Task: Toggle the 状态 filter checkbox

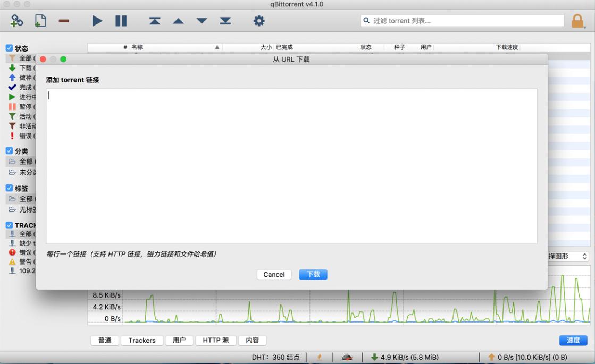Action: coord(9,48)
